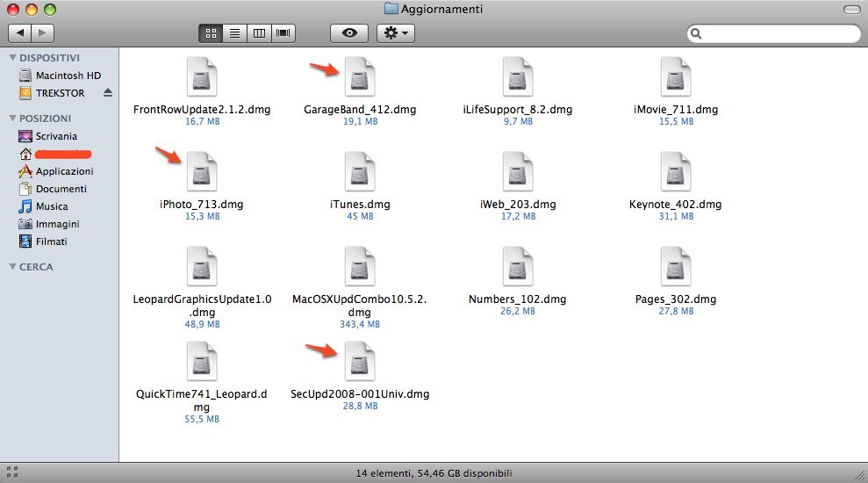Screen dimensions: 868x483
Task: Click the 45 MB size label
Action: click(x=360, y=216)
